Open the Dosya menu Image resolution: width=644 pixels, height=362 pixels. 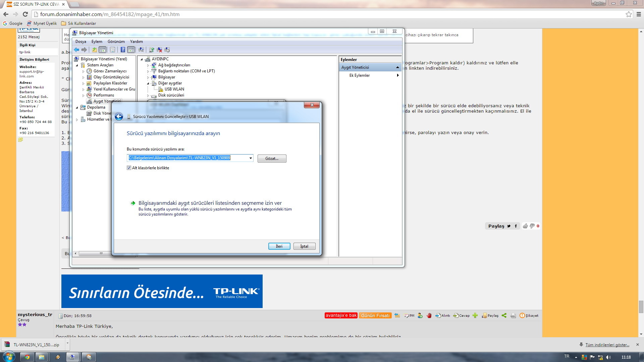[x=81, y=42]
